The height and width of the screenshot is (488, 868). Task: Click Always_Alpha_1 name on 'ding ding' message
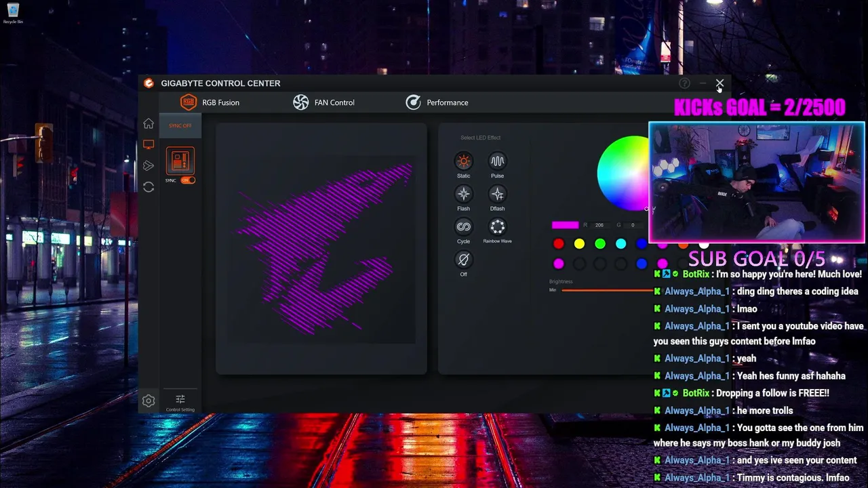click(697, 291)
